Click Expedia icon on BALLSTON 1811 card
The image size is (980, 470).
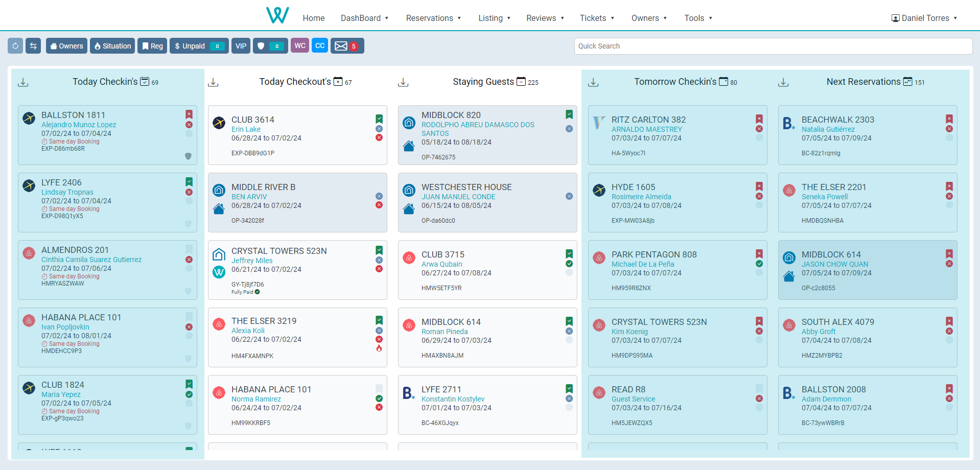pos(29,118)
